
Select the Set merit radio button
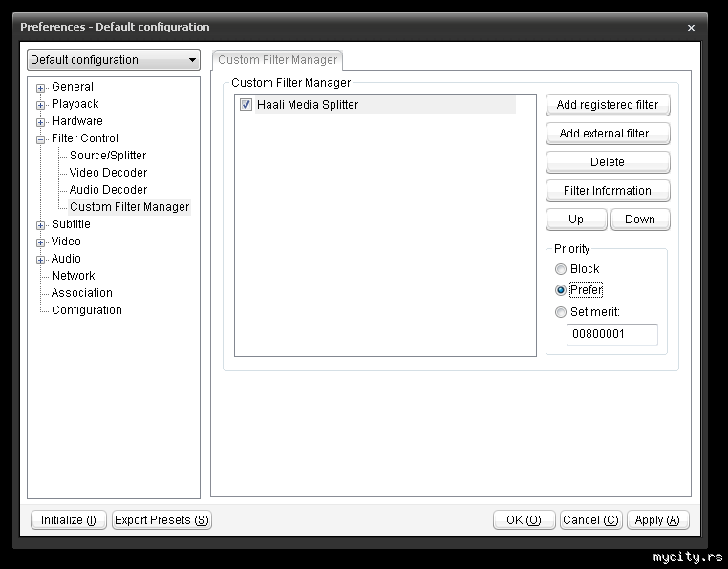[x=561, y=312]
